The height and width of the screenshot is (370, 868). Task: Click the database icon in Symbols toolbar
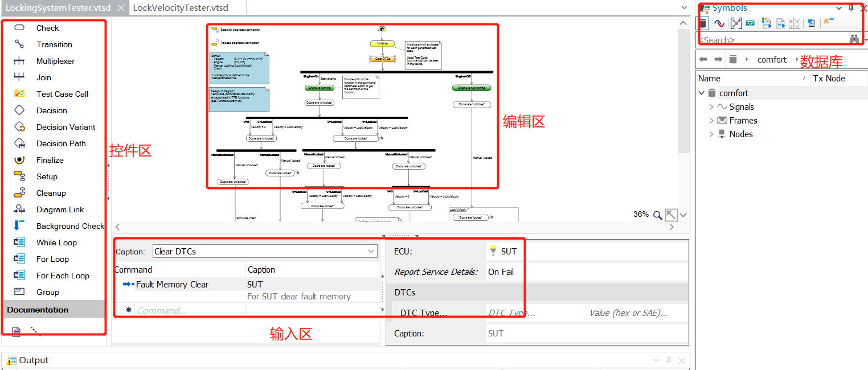(704, 23)
